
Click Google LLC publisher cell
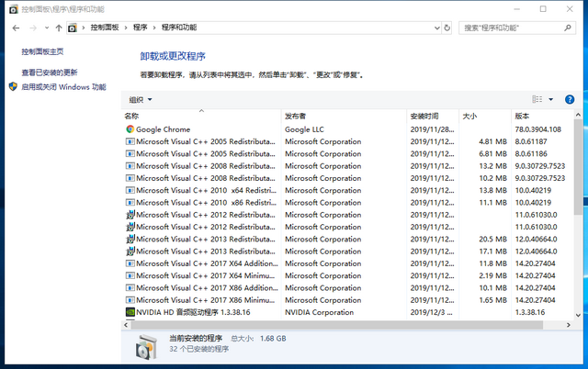point(304,129)
